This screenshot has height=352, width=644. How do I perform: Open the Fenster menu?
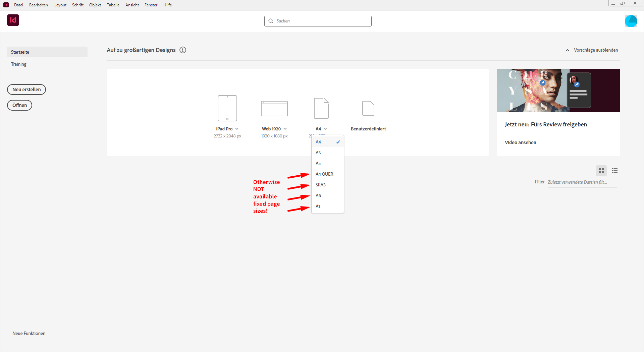click(x=151, y=5)
